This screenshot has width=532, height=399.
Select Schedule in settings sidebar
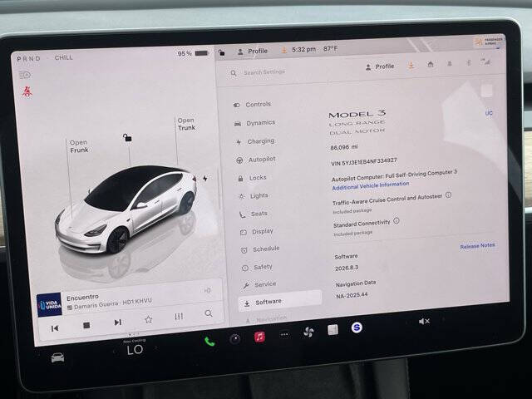[x=260, y=249]
